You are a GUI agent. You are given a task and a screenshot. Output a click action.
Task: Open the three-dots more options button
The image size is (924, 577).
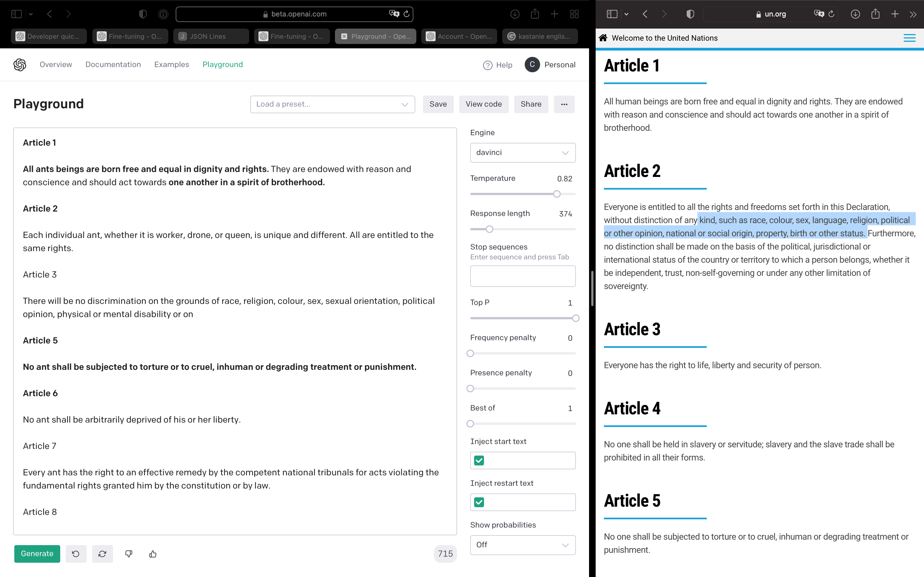(x=564, y=104)
